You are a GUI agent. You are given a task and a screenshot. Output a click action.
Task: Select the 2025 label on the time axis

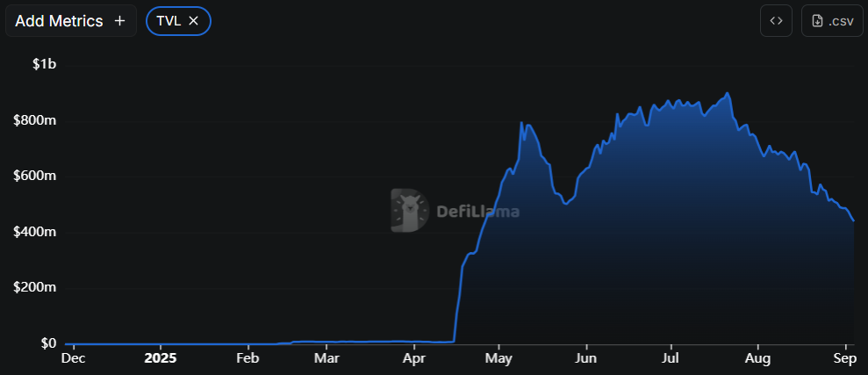[x=160, y=359]
